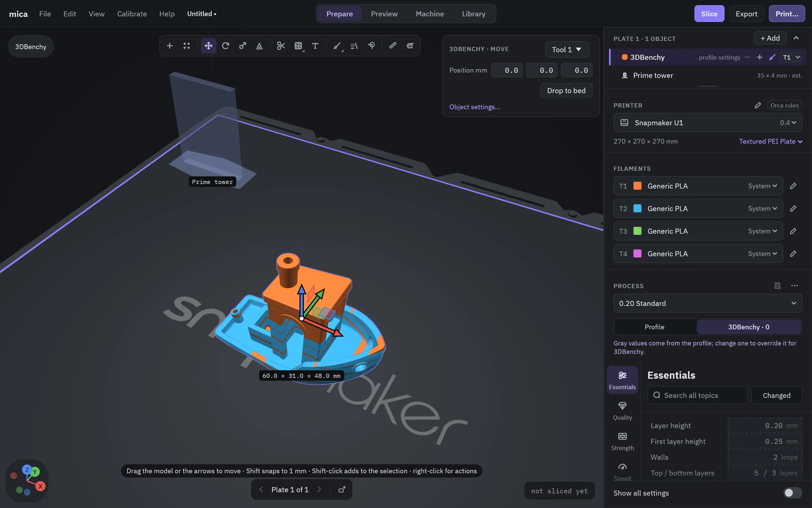This screenshot has width=812, height=508.
Task: Focus the Search all topics field
Action: (698, 395)
